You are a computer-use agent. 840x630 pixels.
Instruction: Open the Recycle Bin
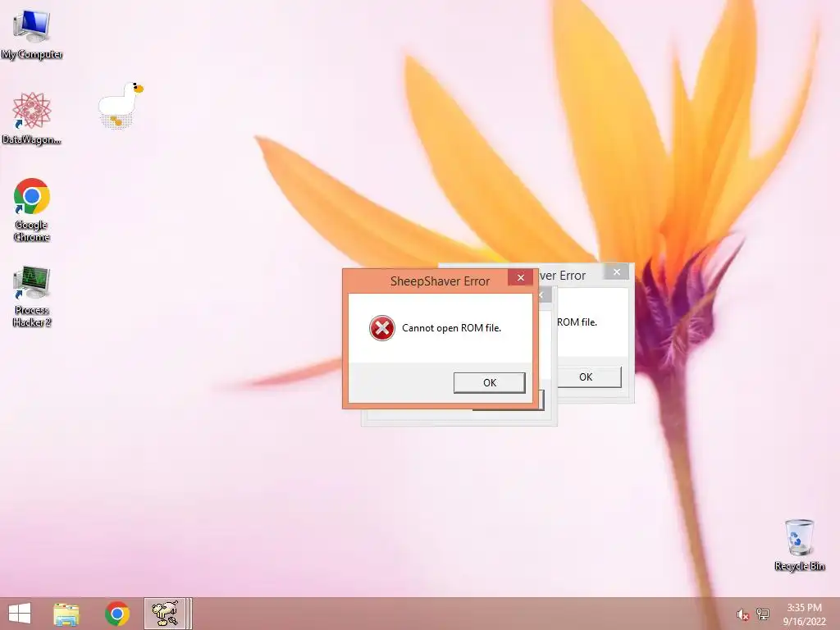click(799, 545)
